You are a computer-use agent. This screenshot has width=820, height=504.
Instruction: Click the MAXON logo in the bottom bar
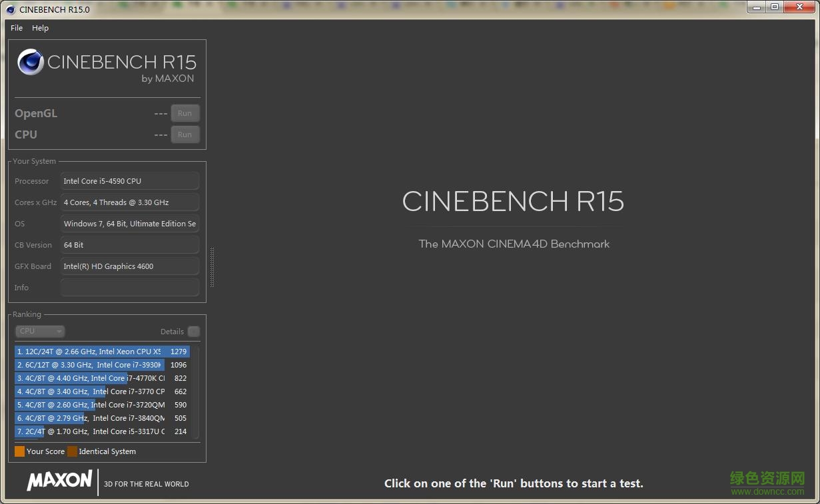click(x=59, y=481)
